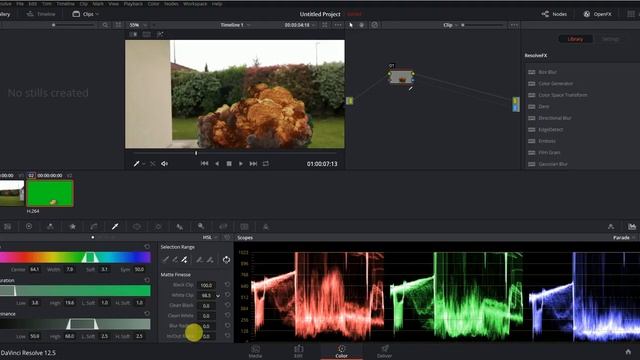
Task: Open the Clips dropdown
Action: (x=86, y=14)
